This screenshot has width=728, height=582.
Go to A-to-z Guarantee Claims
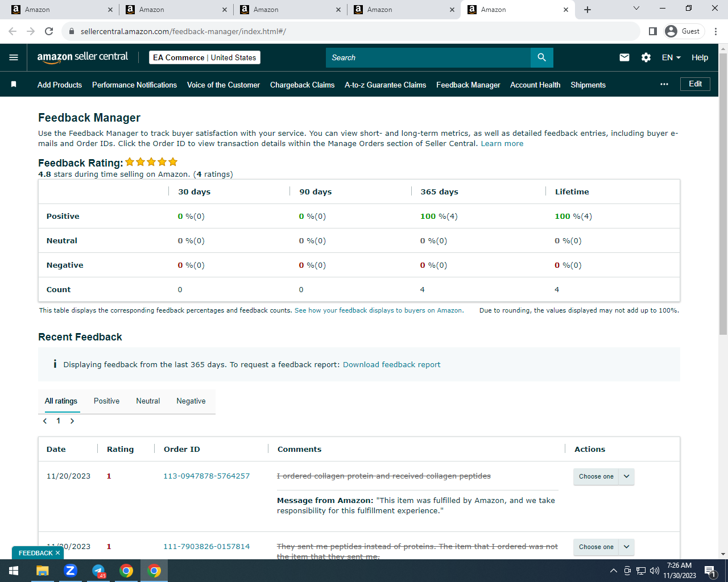click(x=385, y=85)
